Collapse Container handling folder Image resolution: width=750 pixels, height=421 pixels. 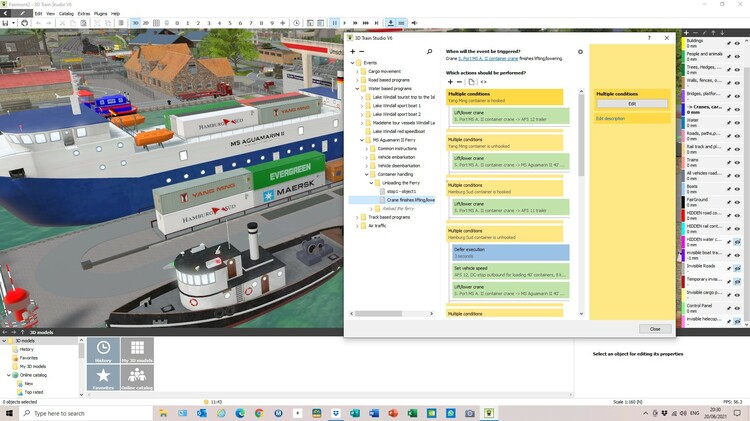[x=366, y=174]
